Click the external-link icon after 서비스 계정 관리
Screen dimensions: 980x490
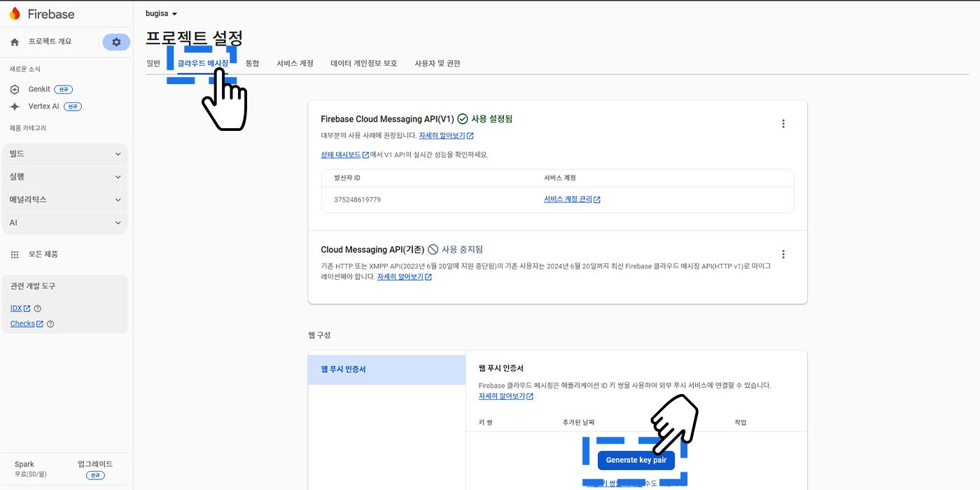click(x=597, y=199)
